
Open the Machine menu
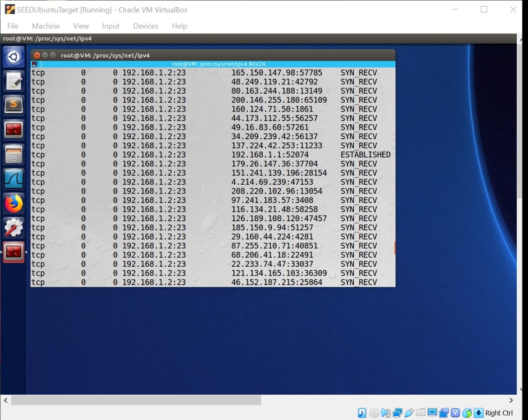[x=46, y=26]
